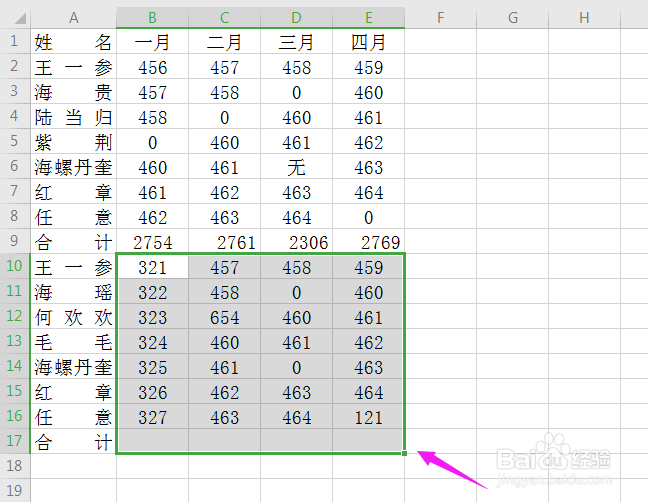Click name cell 紫荆
Image resolution: width=648 pixels, height=502 pixels.
pyautogui.click(x=74, y=142)
